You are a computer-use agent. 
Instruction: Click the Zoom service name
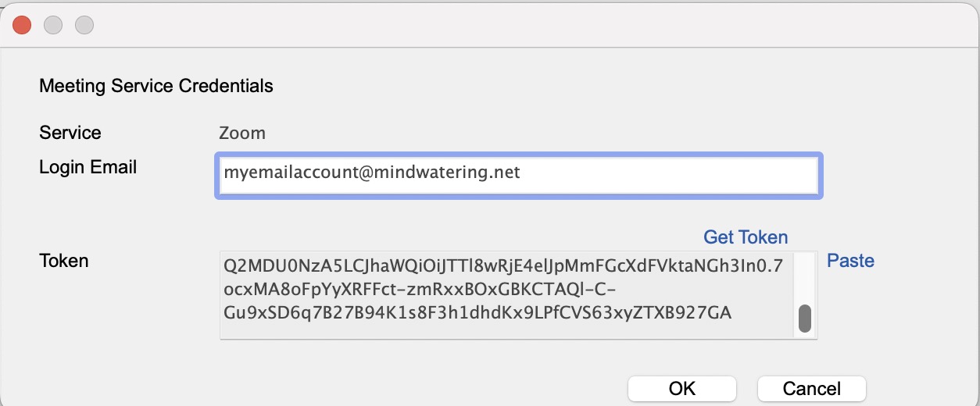242,133
